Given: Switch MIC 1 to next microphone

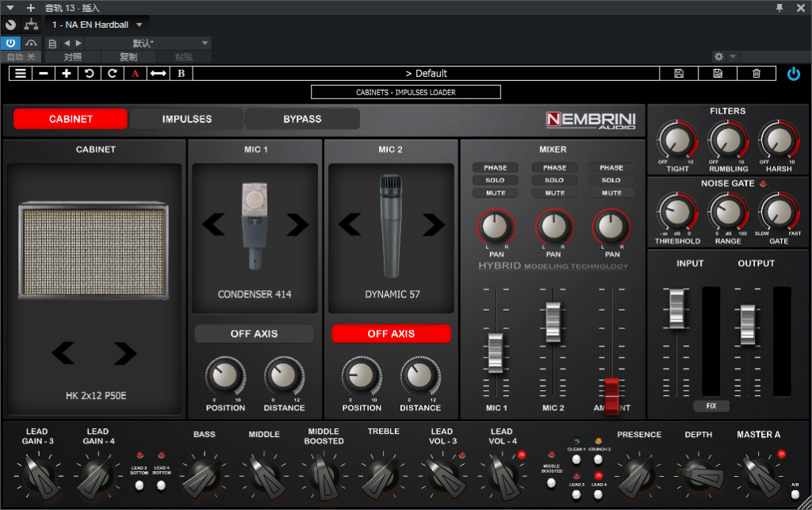Looking at the screenshot, I should coord(297,224).
